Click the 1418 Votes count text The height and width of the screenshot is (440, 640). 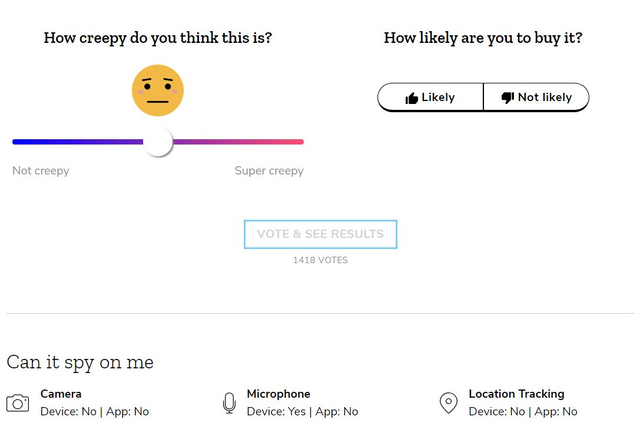(320, 260)
